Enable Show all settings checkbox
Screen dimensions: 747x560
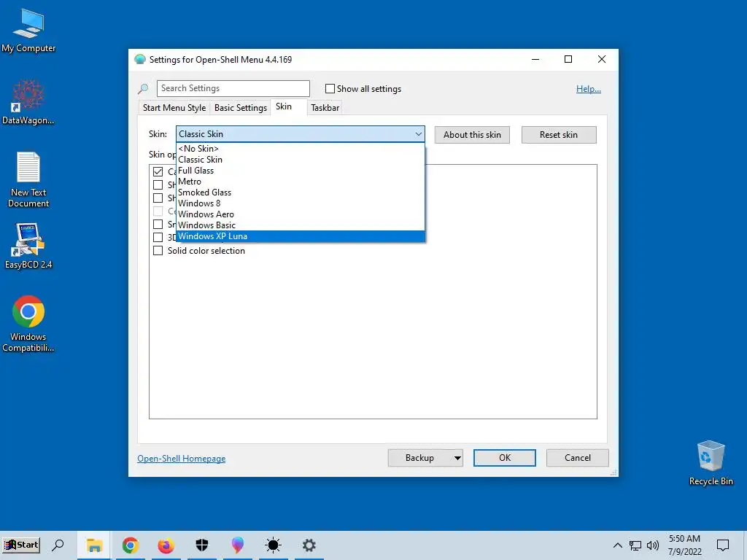[330, 88]
